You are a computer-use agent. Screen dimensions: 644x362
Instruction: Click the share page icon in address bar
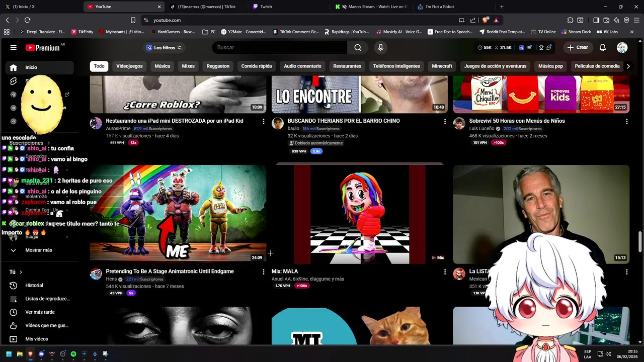(473, 20)
